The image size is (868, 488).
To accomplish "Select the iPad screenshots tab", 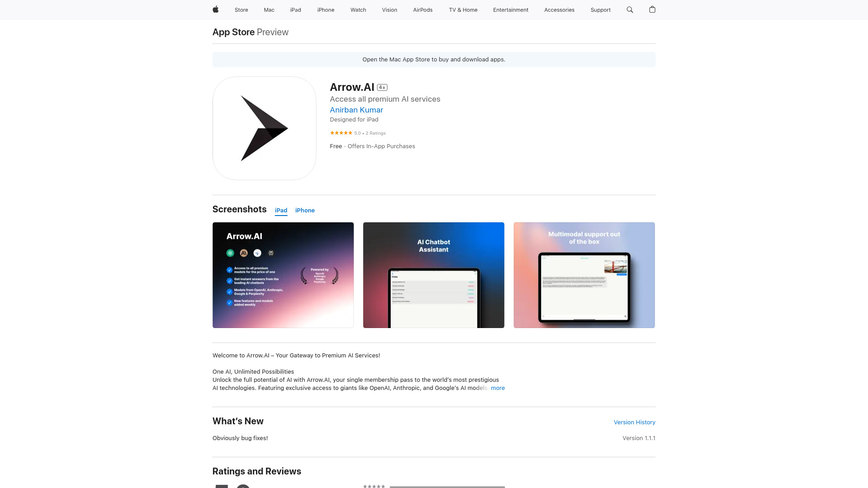I will click(x=281, y=210).
